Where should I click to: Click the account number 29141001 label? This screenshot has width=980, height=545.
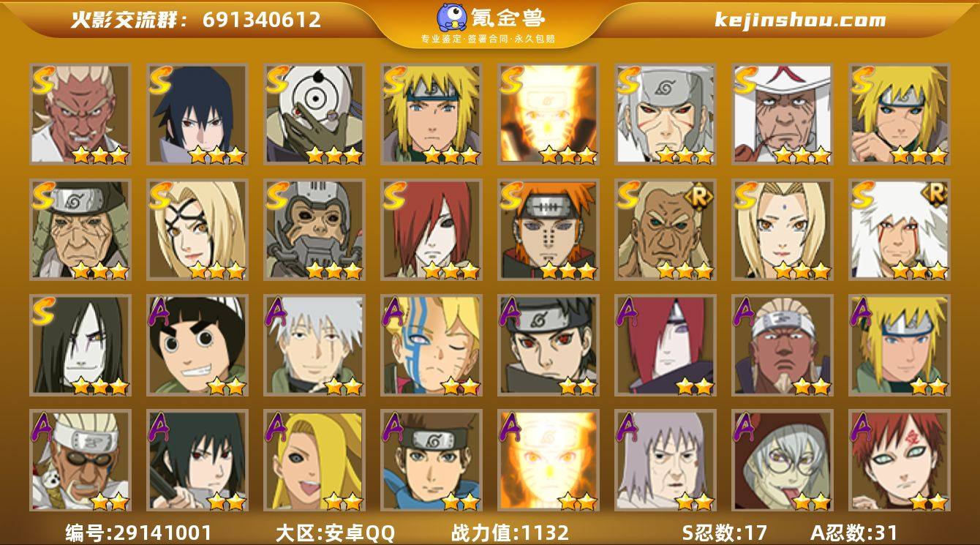pos(139,532)
